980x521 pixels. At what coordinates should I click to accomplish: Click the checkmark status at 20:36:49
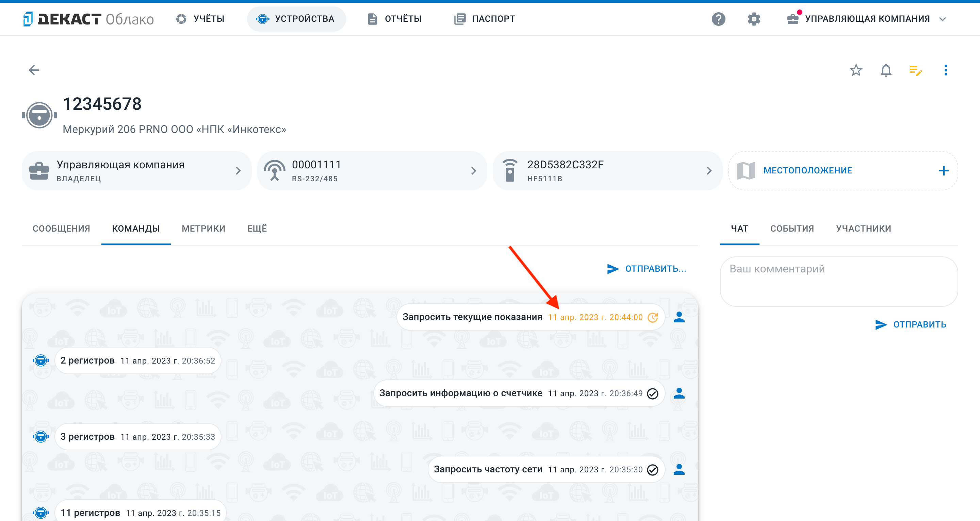point(653,393)
